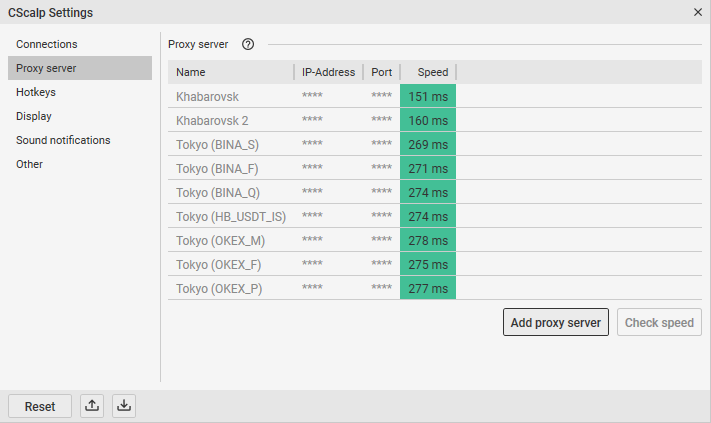Open the Connections settings section

point(47,44)
